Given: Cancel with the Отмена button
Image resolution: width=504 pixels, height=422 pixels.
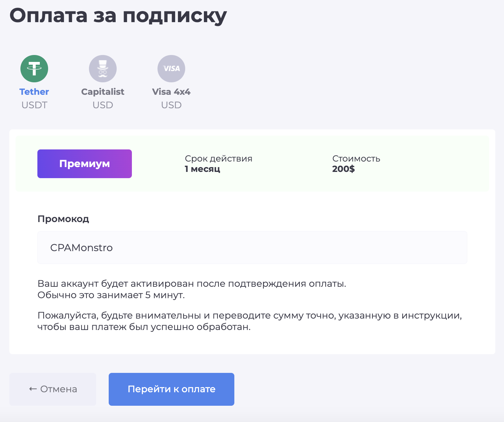Looking at the screenshot, I should 53,389.
